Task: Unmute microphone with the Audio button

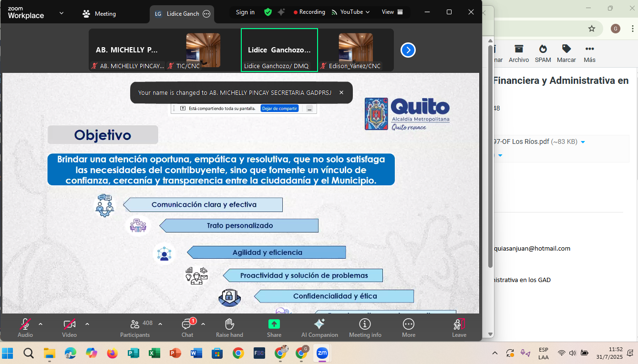Action: pyautogui.click(x=25, y=328)
